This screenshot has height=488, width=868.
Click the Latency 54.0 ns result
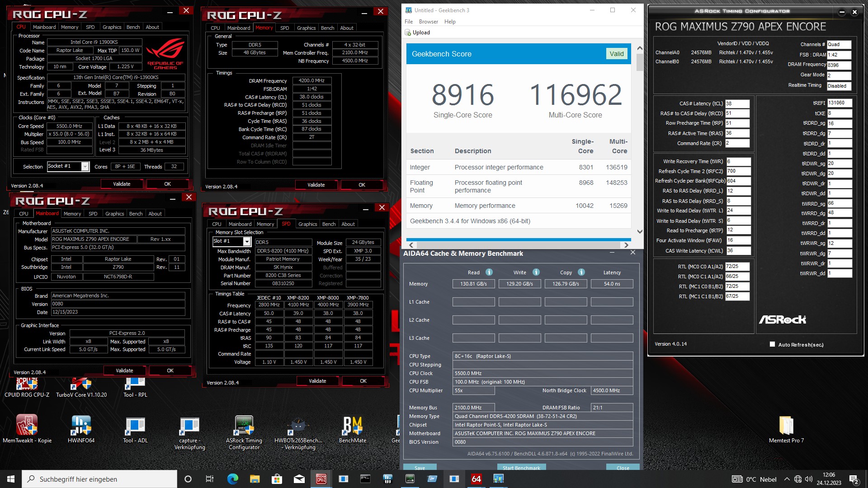tap(612, 284)
